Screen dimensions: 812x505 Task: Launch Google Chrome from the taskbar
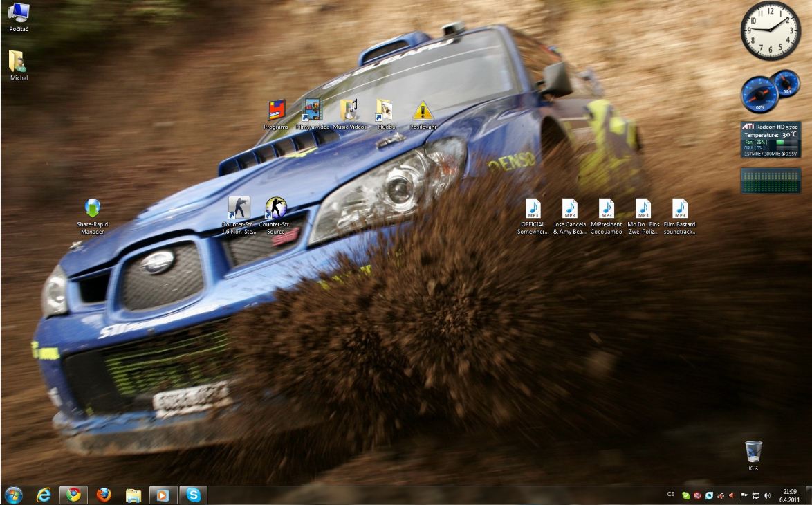pos(73,495)
